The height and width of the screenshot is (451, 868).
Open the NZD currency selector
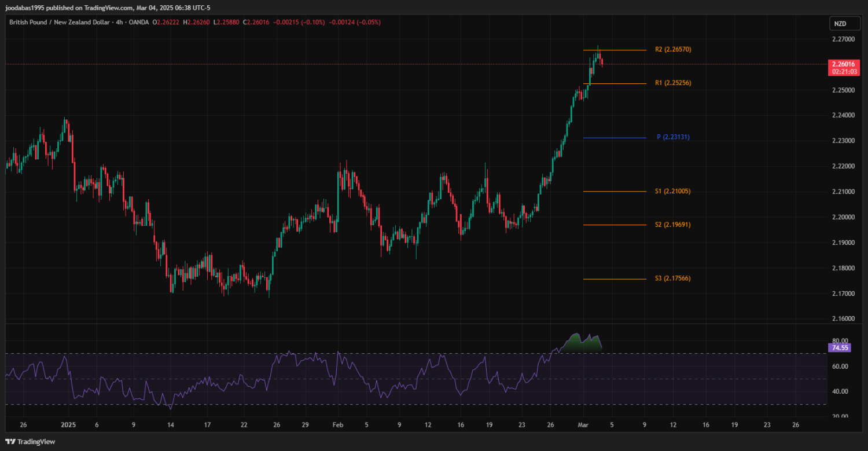(x=838, y=24)
